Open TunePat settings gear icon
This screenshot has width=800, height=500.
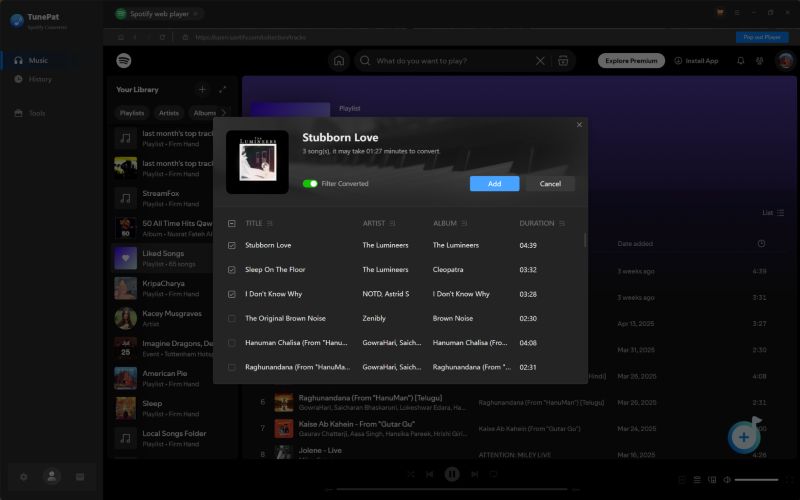pyautogui.click(x=24, y=477)
